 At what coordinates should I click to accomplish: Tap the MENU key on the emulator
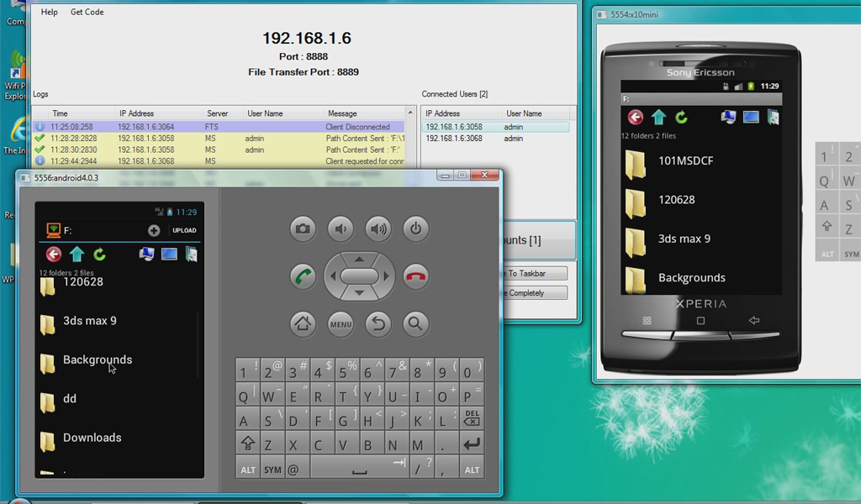pos(340,324)
